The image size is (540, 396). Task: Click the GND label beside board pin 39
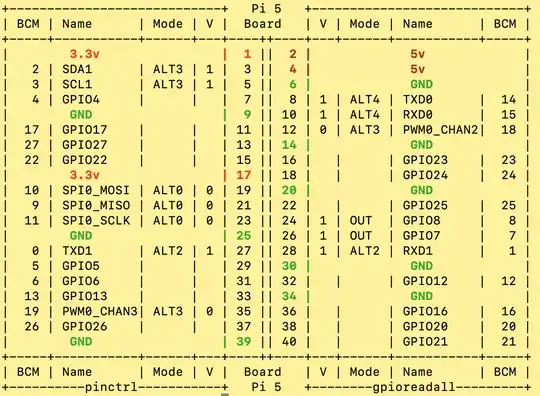81,342
